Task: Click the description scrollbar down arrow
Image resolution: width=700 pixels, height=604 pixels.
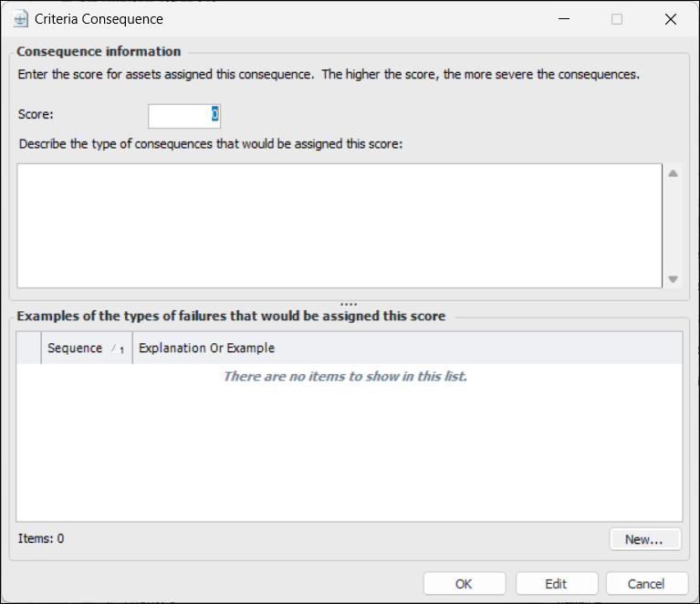Action: (674, 279)
